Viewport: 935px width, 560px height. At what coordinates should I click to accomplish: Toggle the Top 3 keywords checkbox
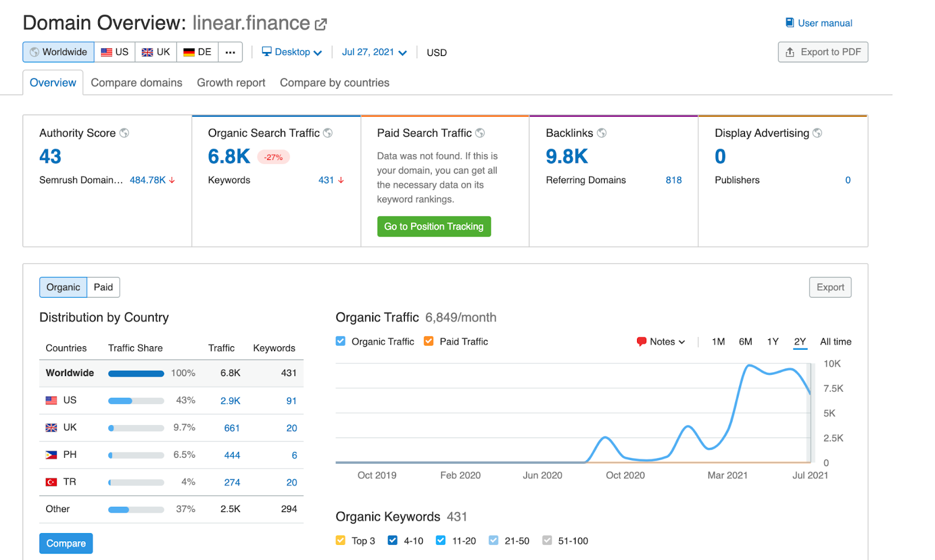pos(341,540)
